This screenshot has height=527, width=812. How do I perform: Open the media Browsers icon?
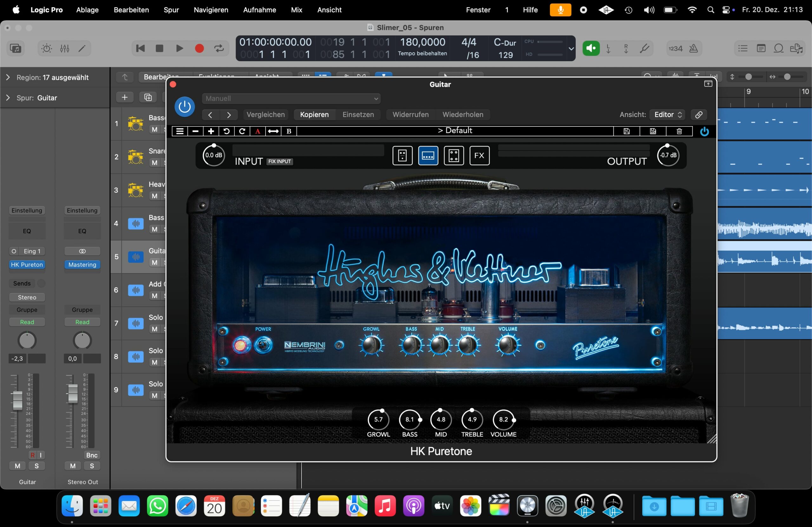coord(796,48)
